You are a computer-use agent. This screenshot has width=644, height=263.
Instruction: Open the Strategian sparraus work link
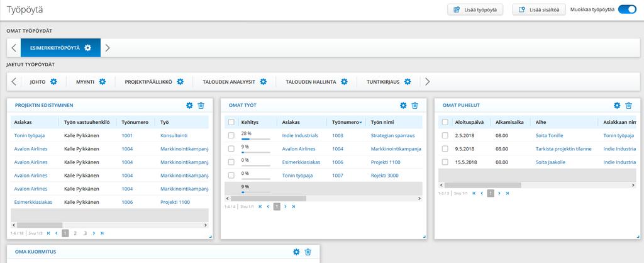click(x=392, y=136)
